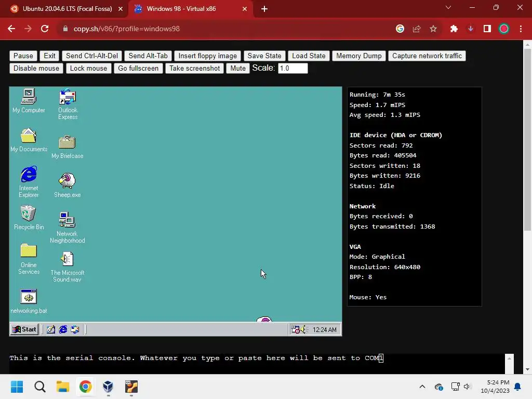Go forward in browser history

point(28,29)
